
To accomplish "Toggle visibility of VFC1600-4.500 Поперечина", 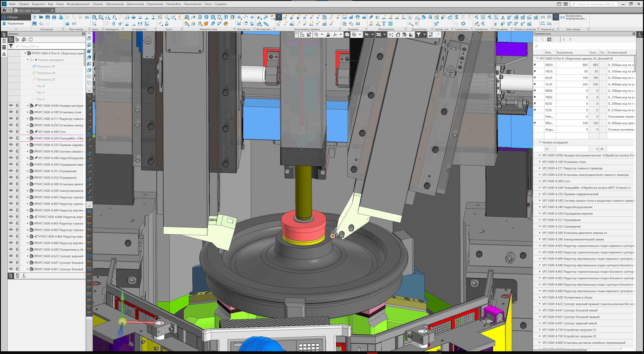I will click(11, 249).
